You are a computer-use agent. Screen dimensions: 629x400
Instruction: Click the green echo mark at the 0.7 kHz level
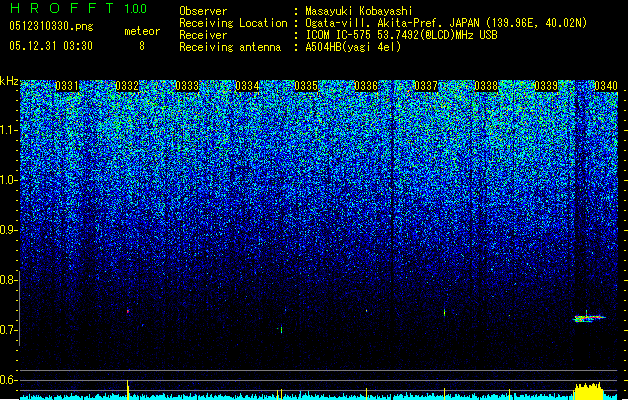tap(281, 330)
